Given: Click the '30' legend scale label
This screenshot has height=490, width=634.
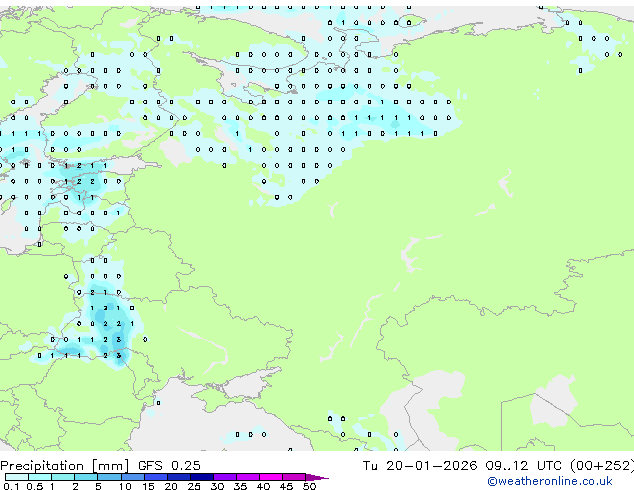Looking at the screenshot, I should click(x=217, y=486).
